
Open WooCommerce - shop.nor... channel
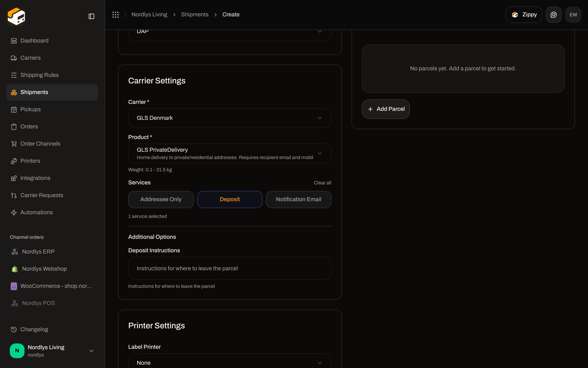click(x=52, y=286)
